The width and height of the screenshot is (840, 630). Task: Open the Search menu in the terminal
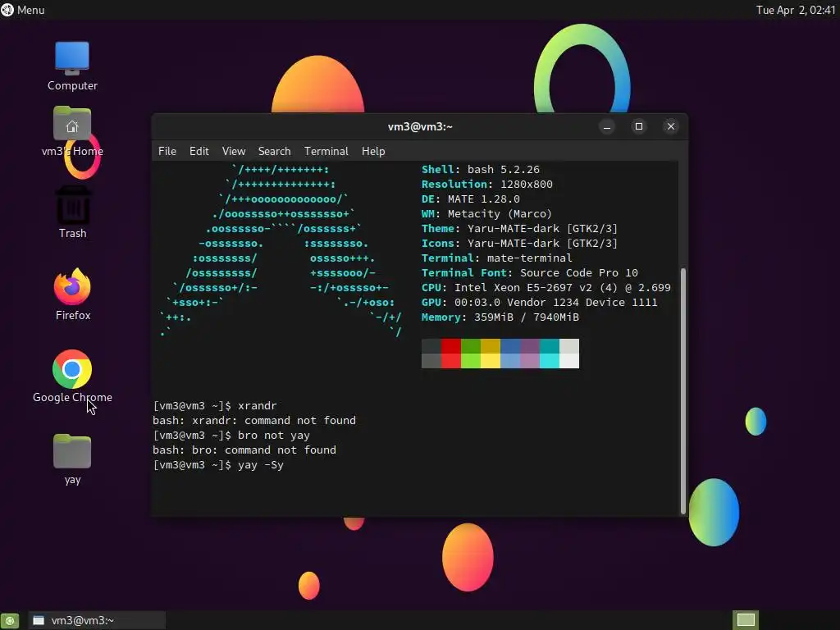274,151
